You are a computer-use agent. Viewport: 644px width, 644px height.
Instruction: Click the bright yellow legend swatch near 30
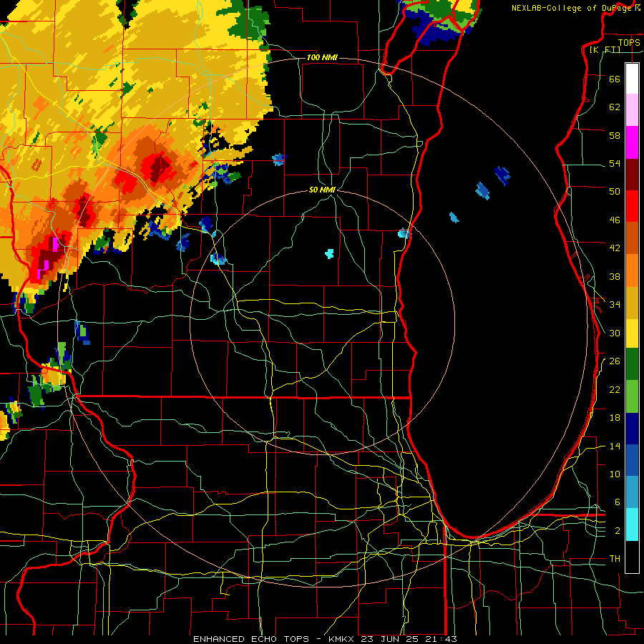(x=632, y=333)
